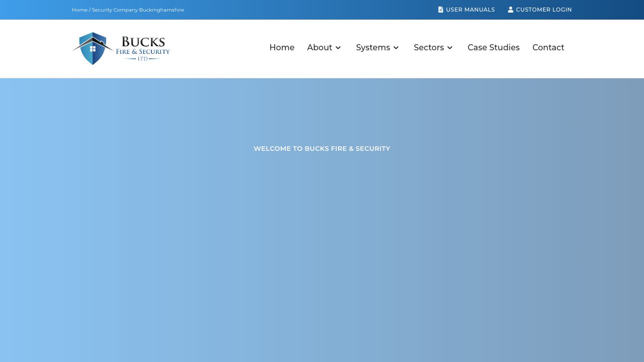Viewport: 644px width, 362px height.
Task: Click the 'WELCOME TO BUCKS FIRE & SECURITY' heading
Action: click(x=322, y=148)
